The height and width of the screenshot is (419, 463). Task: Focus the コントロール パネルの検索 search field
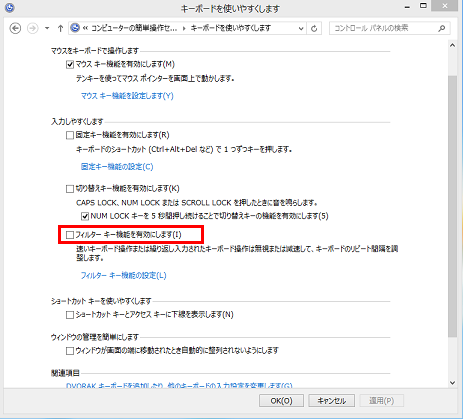click(383, 28)
